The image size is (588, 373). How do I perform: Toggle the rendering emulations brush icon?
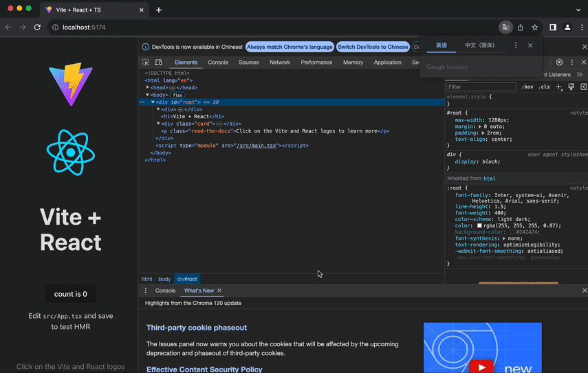[571, 87]
